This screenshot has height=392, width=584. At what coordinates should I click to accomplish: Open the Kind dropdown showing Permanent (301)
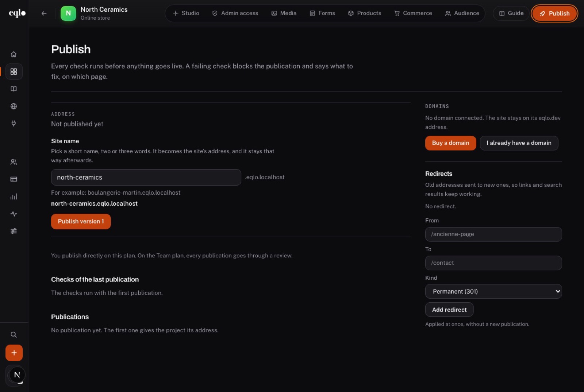tap(493, 291)
